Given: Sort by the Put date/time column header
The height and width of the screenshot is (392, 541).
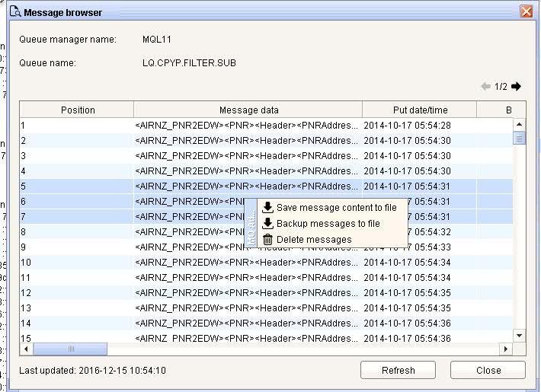Looking at the screenshot, I should tap(419, 110).
